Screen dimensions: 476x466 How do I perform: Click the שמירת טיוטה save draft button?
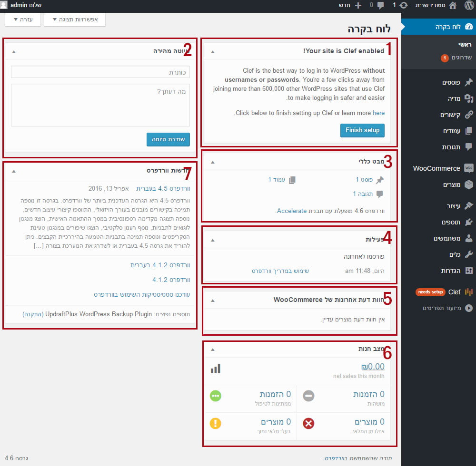pyautogui.click(x=168, y=139)
